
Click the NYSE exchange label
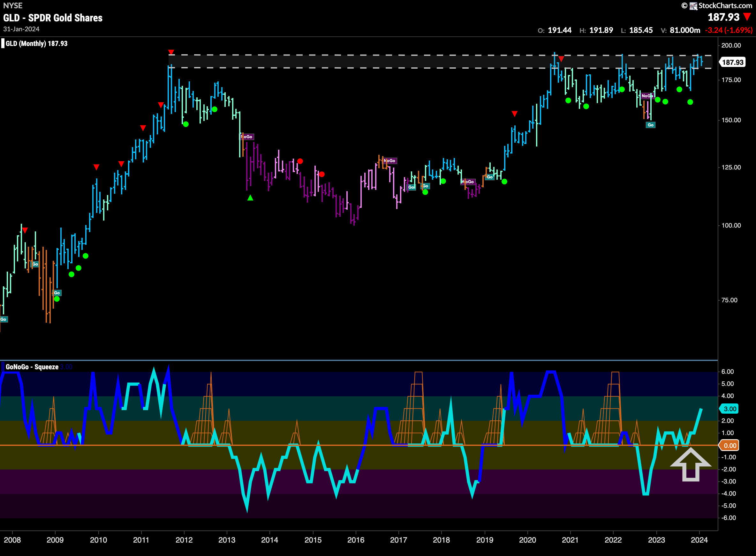click(13, 5)
